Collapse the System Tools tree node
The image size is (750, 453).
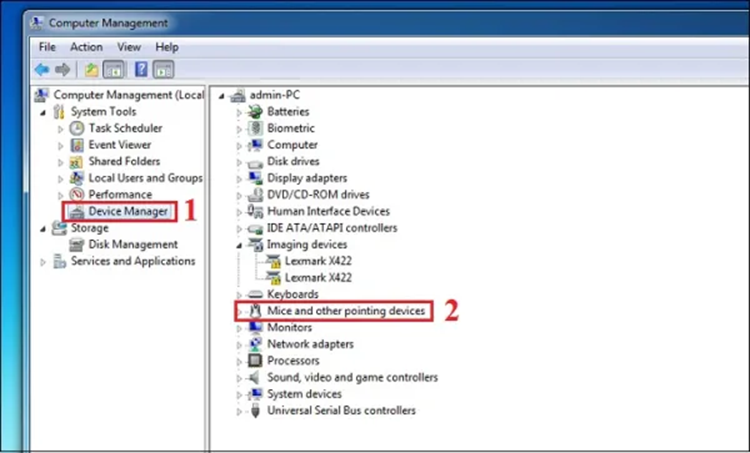[x=43, y=112]
